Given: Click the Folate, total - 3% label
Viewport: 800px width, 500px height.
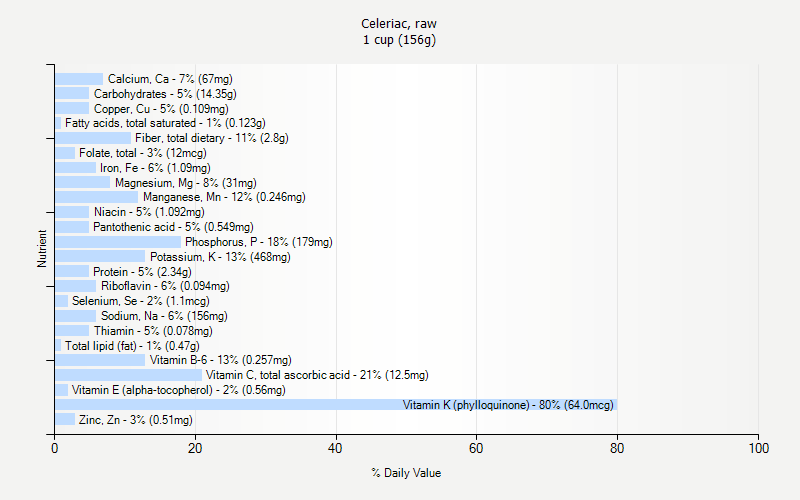Looking at the screenshot, I should click(142, 153).
